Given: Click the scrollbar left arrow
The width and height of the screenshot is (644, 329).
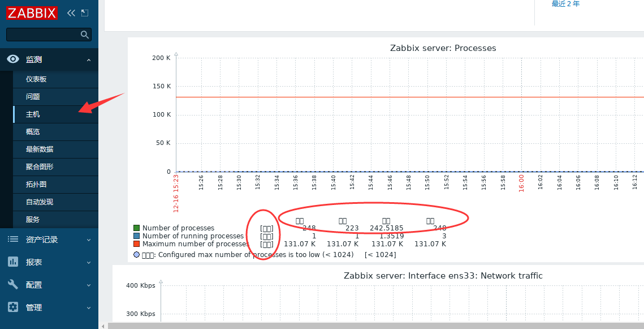Looking at the screenshot, I should coord(103,326).
